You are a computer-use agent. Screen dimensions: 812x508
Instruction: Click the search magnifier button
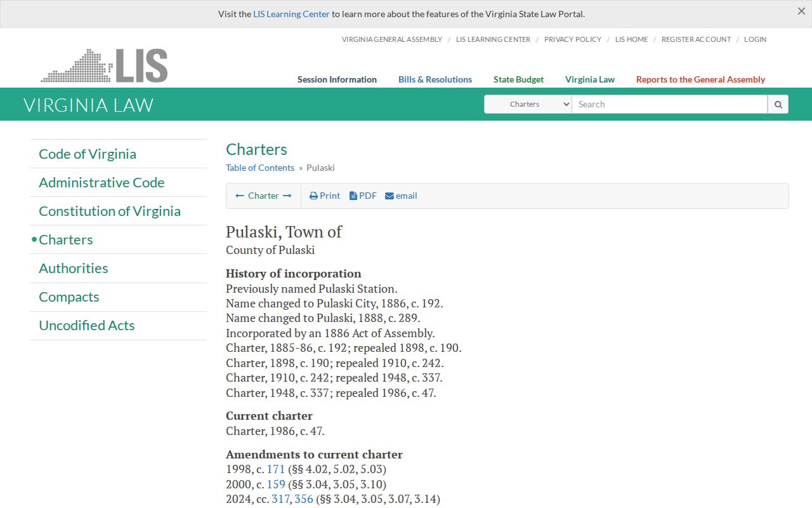[x=778, y=104]
